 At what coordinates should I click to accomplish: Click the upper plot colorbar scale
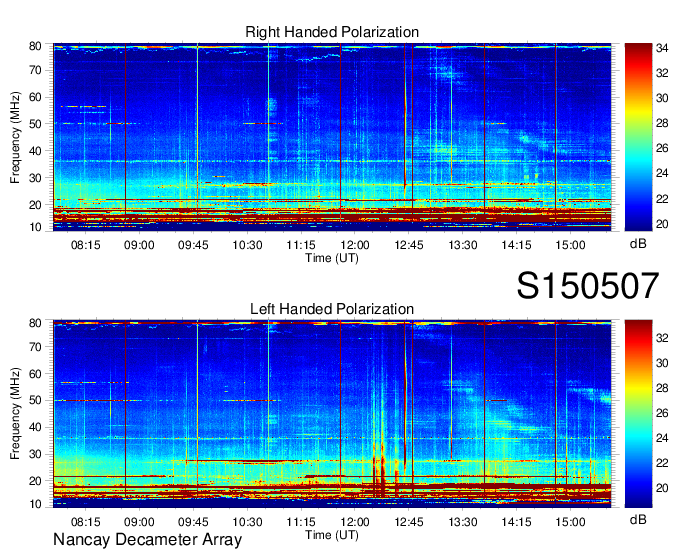click(x=638, y=137)
